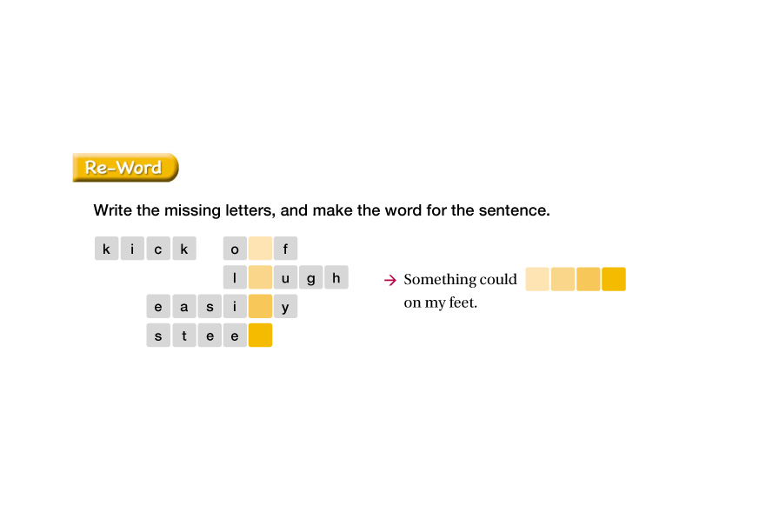Click the empty orange tile after "stee"
Screen dimensions: 759x532
pyautogui.click(x=260, y=335)
